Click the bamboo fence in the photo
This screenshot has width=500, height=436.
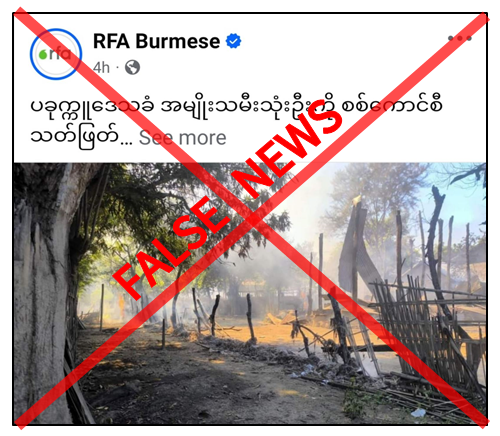tap(430, 330)
